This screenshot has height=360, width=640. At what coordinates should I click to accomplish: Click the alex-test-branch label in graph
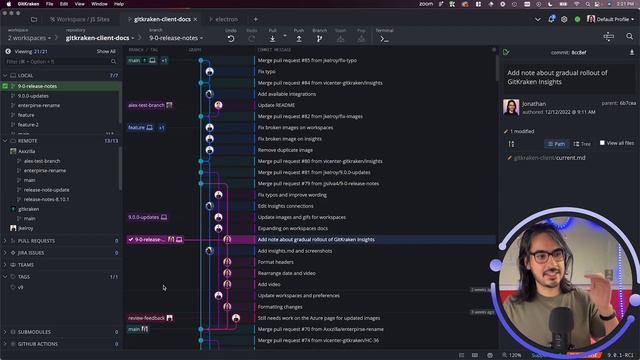coord(150,105)
